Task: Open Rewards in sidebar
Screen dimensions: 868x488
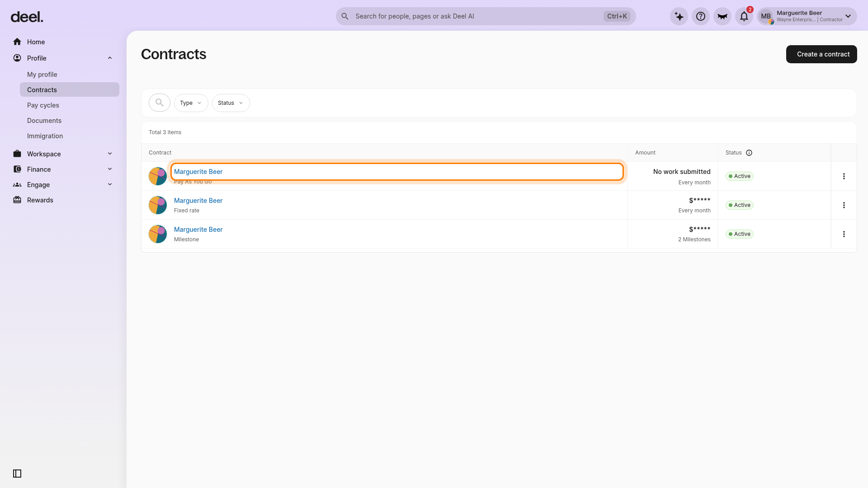Action: click(40, 200)
